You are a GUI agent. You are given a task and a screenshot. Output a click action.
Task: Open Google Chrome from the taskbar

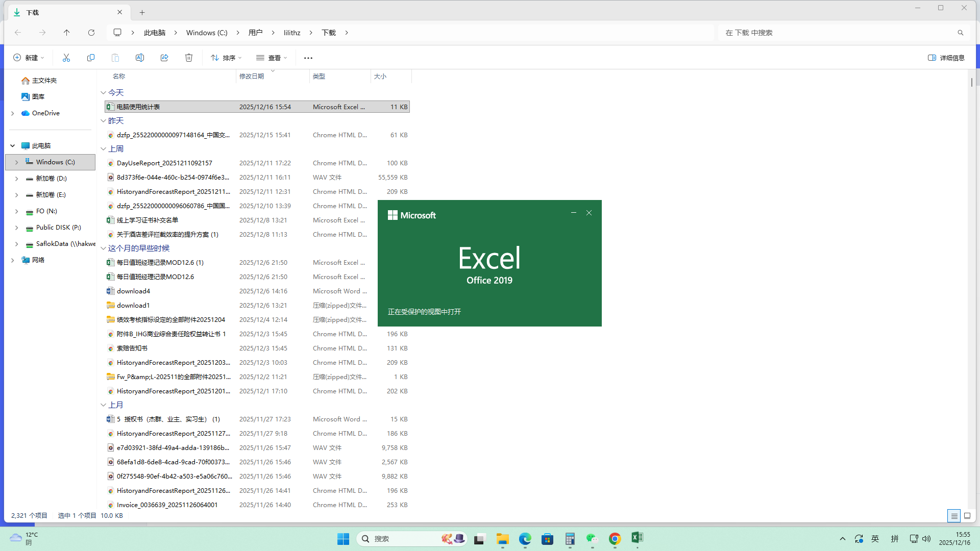point(615,539)
